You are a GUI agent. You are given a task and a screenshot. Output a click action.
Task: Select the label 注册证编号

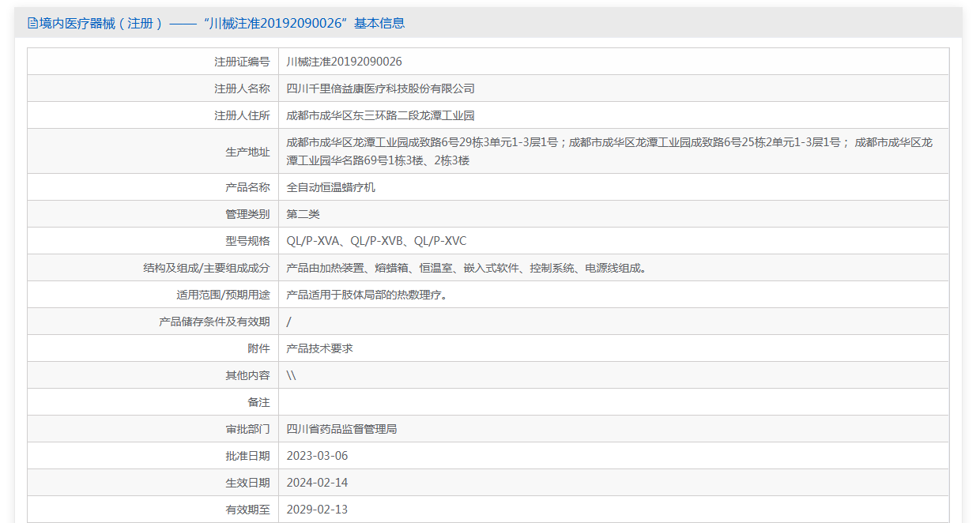pyautogui.click(x=242, y=62)
